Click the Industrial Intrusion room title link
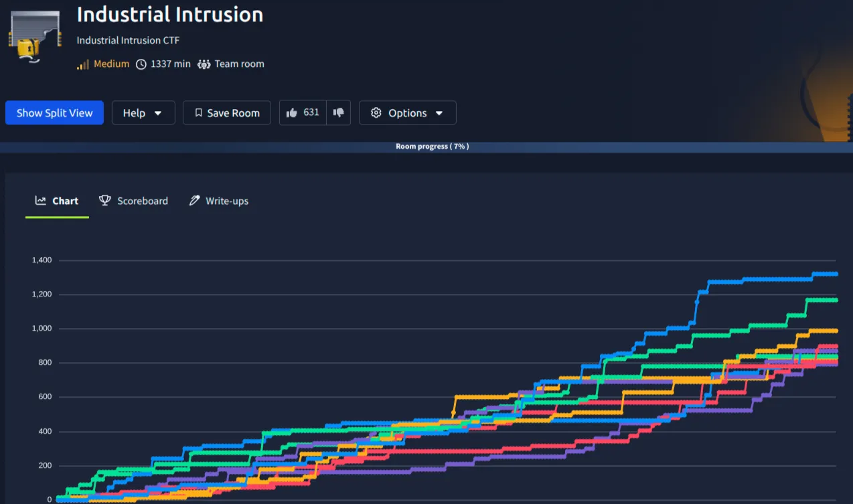The image size is (853, 504). tap(170, 14)
